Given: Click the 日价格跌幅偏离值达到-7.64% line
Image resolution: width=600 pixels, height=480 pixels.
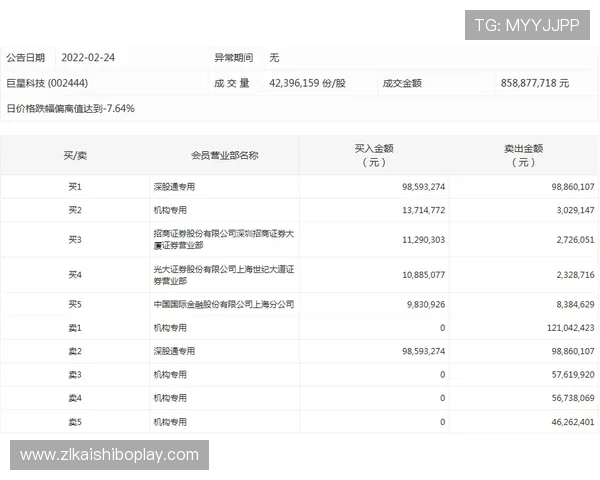Looking at the screenshot, I should pyautogui.click(x=70, y=108).
